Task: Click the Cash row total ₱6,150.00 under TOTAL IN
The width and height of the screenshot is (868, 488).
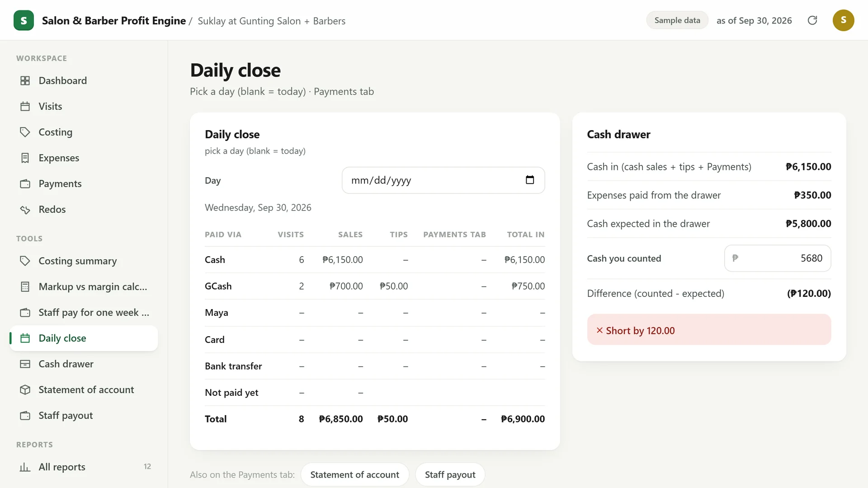Action: (x=524, y=260)
